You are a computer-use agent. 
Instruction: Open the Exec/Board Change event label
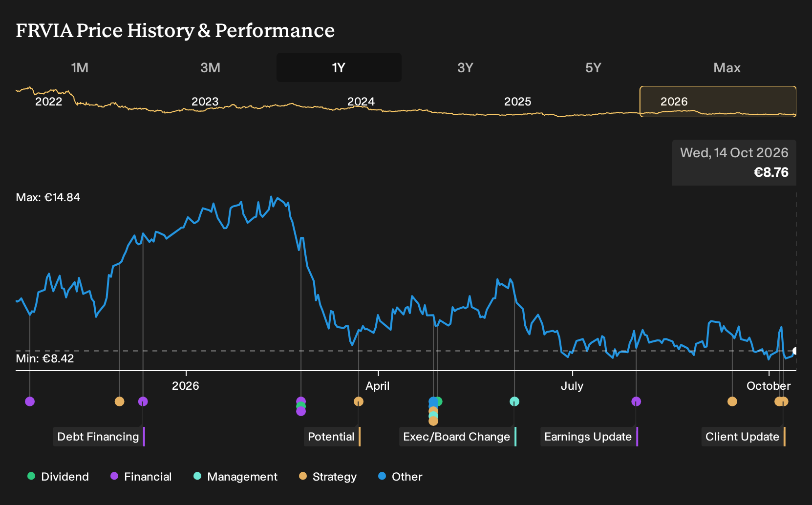coord(458,437)
